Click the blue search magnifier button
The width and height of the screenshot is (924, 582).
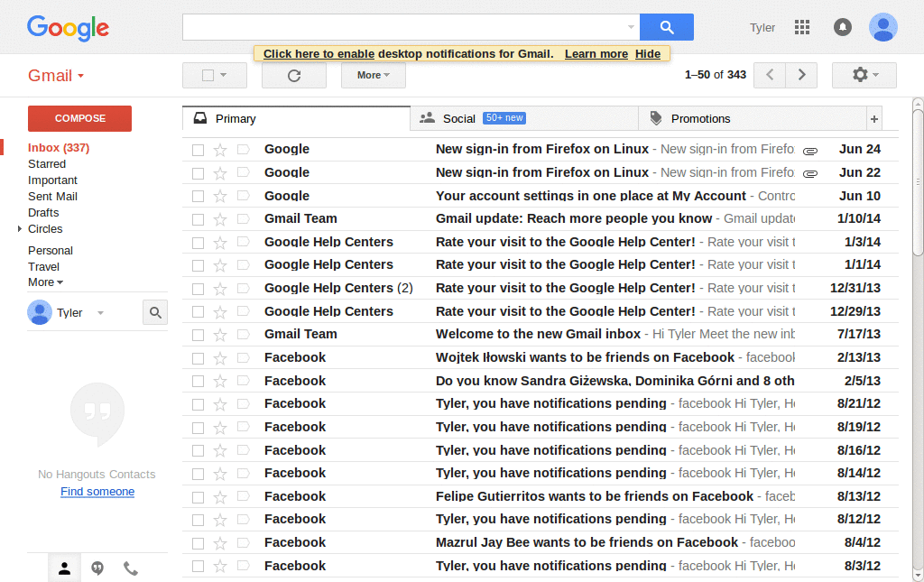(667, 27)
